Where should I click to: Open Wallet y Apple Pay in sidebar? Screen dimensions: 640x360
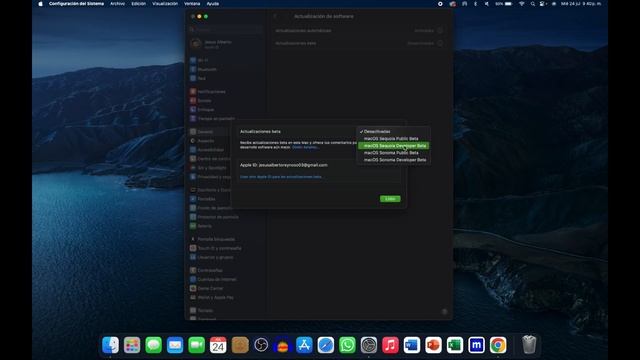[x=226, y=297]
